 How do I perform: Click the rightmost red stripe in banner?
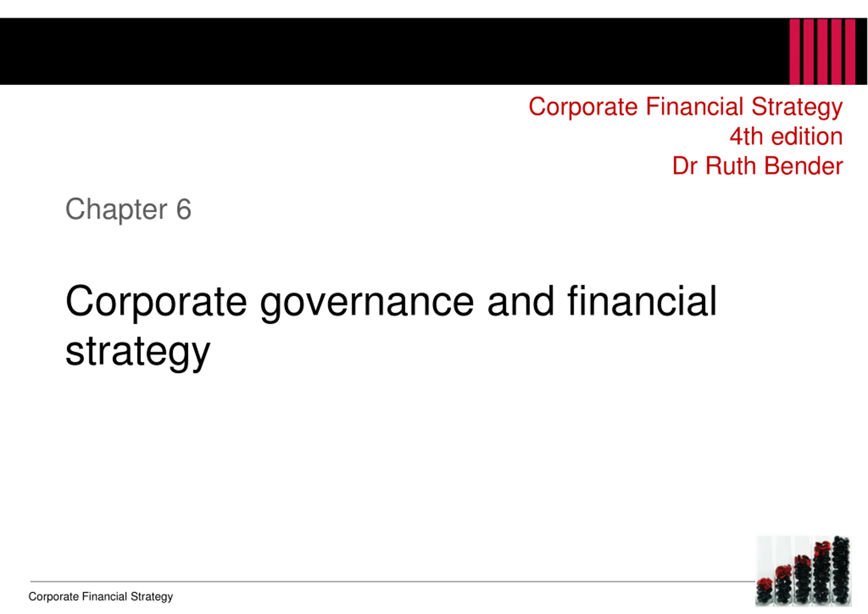coord(850,52)
